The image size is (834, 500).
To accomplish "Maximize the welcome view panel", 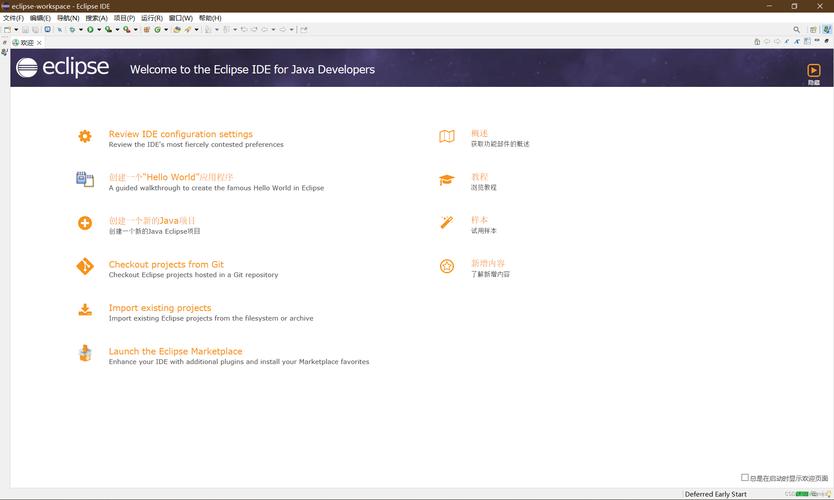I will [x=827, y=41].
